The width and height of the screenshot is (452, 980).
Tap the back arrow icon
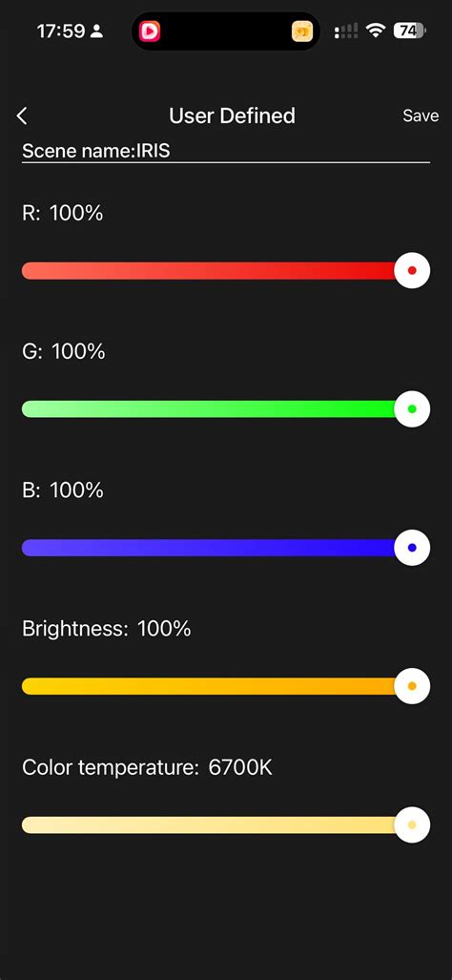click(x=22, y=115)
